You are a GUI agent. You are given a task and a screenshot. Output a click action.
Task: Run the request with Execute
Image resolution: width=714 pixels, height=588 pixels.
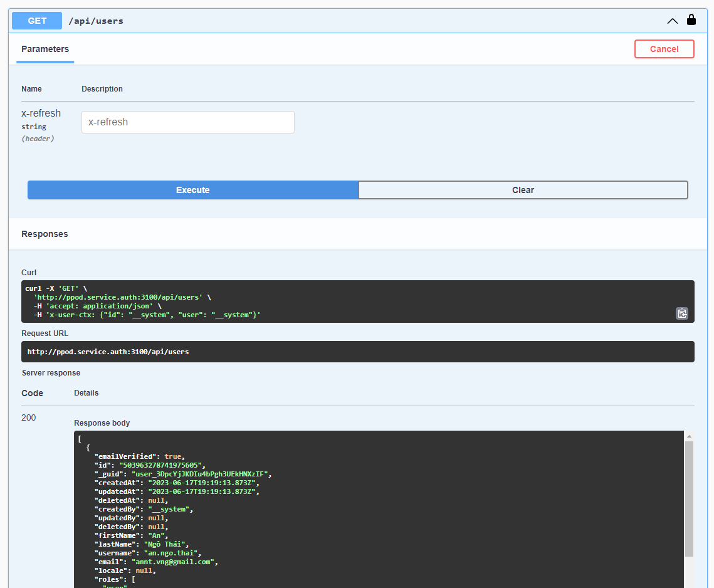coord(192,190)
